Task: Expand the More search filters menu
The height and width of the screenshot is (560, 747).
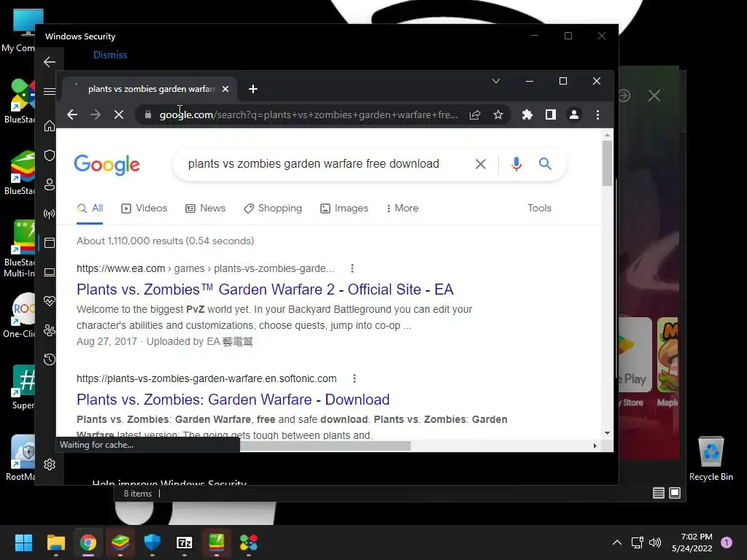Action: (402, 209)
